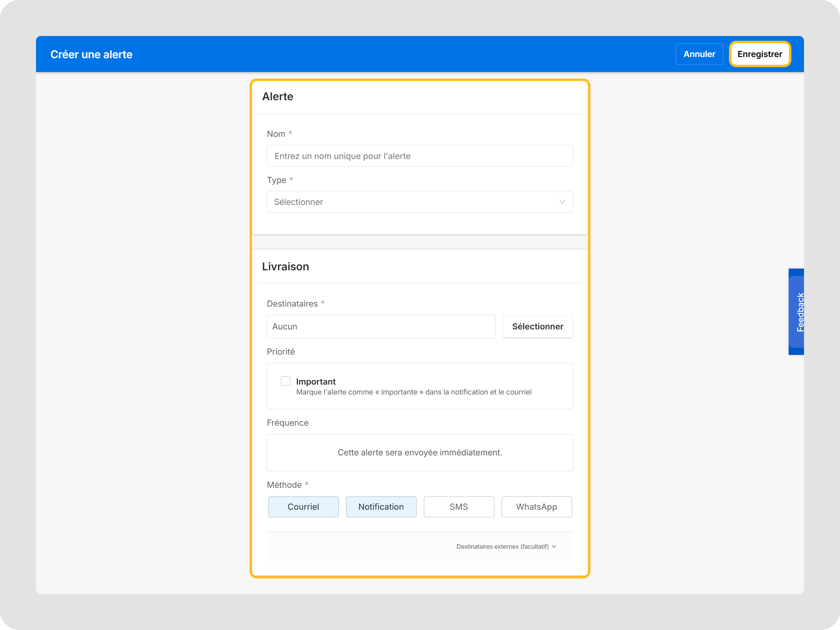Click the Fréquence immediate-send message box
840x630 pixels.
click(420, 452)
